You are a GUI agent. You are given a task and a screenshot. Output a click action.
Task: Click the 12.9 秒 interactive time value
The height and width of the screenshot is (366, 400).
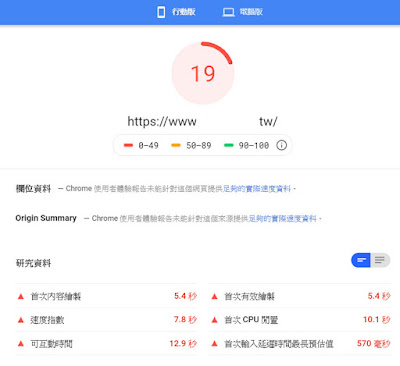(x=183, y=343)
